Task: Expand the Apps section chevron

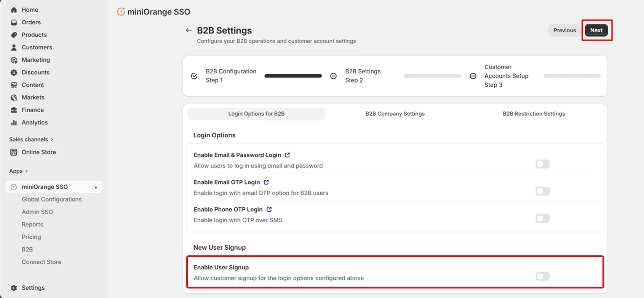Action: click(x=26, y=171)
